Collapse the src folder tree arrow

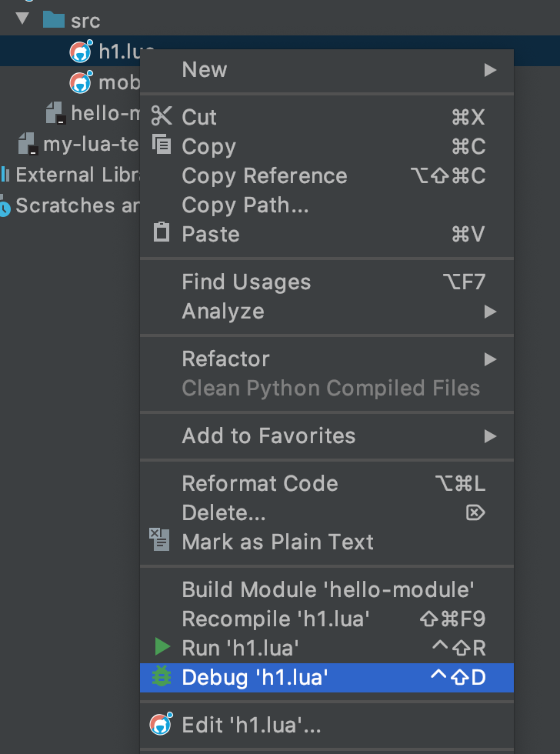[22, 18]
